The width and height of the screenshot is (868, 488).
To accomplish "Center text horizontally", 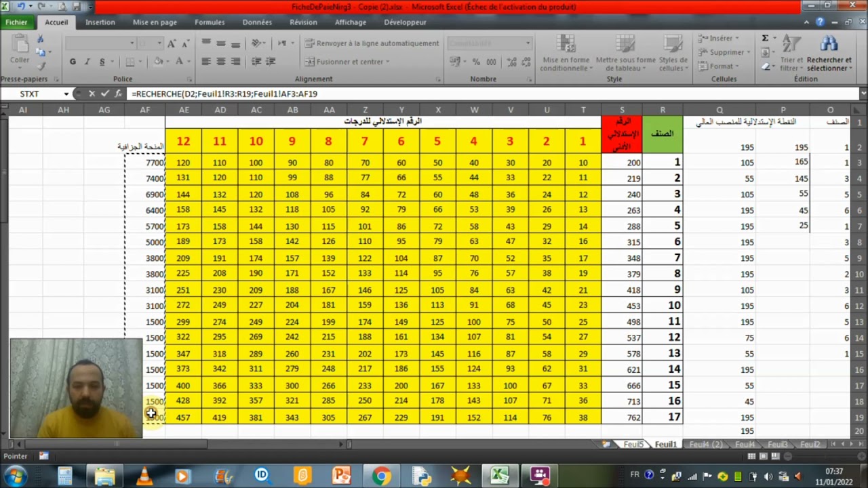I will [x=220, y=62].
